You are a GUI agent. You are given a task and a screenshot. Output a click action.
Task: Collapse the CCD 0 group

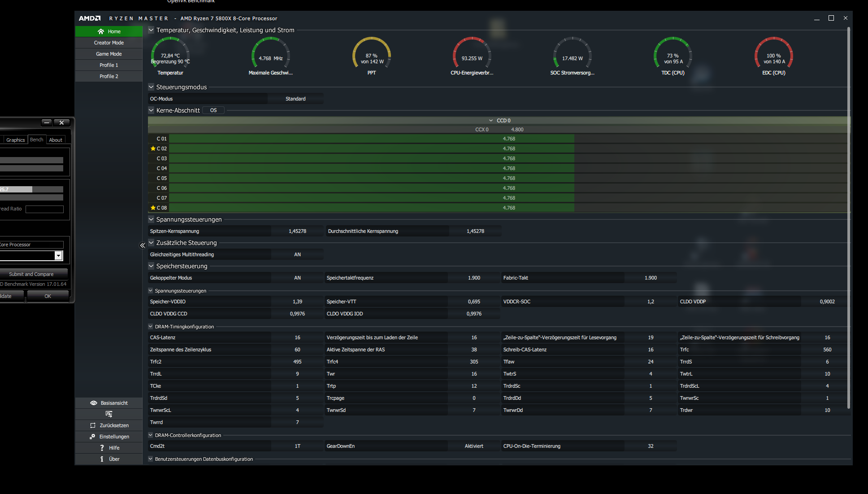491,121
